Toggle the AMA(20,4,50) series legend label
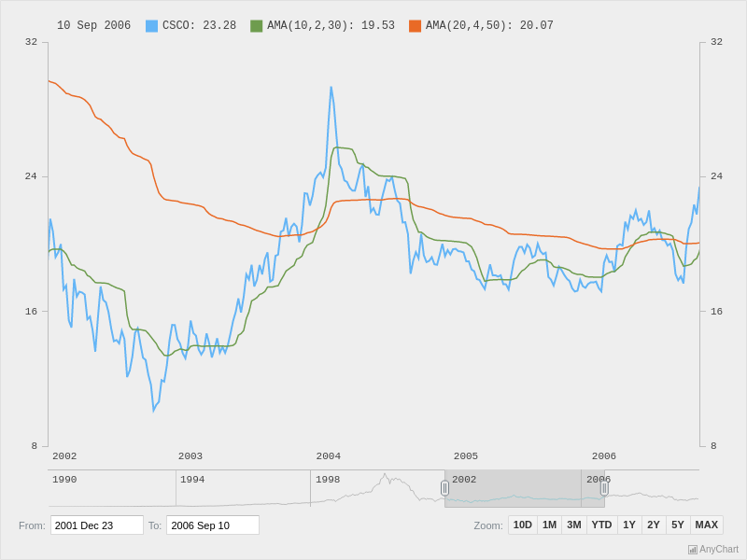Screen dimensions: 747x560 [489, 25]
